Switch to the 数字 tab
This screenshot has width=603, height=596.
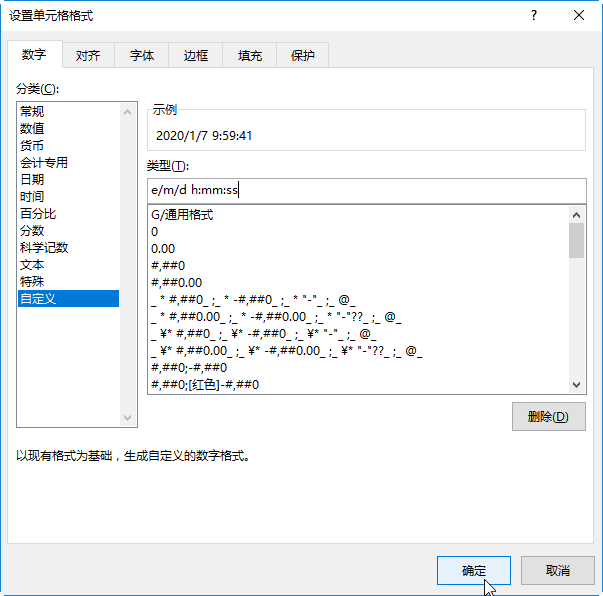35,55
